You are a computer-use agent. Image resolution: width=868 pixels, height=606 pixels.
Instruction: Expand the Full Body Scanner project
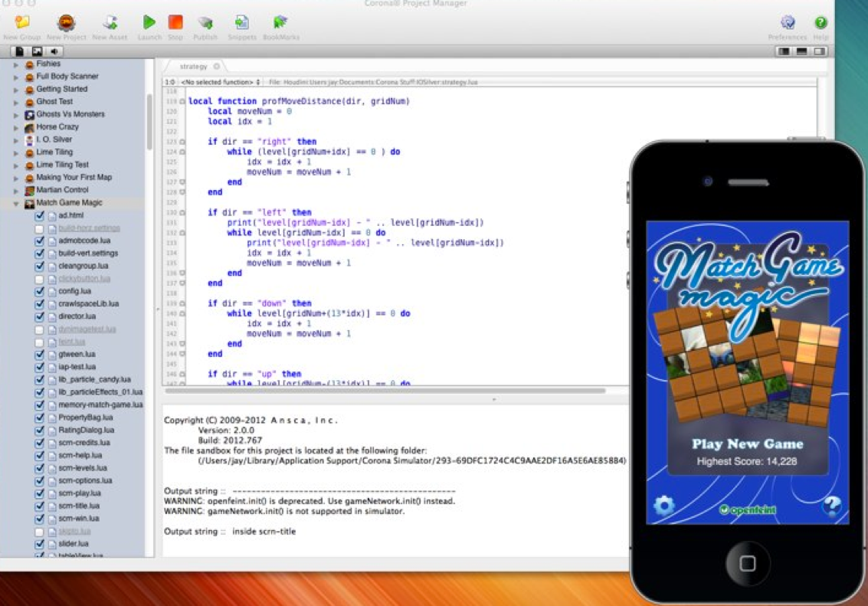click(x=16, y=77)
